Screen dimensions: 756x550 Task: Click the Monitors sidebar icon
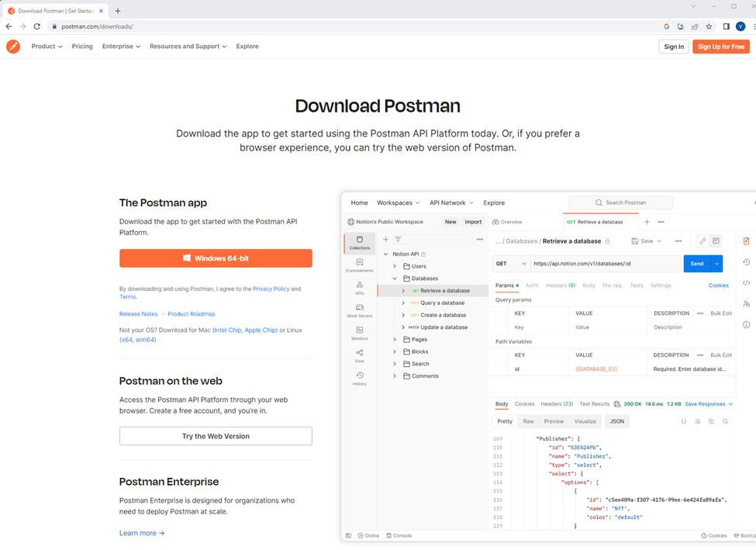[x=360, y=334]
